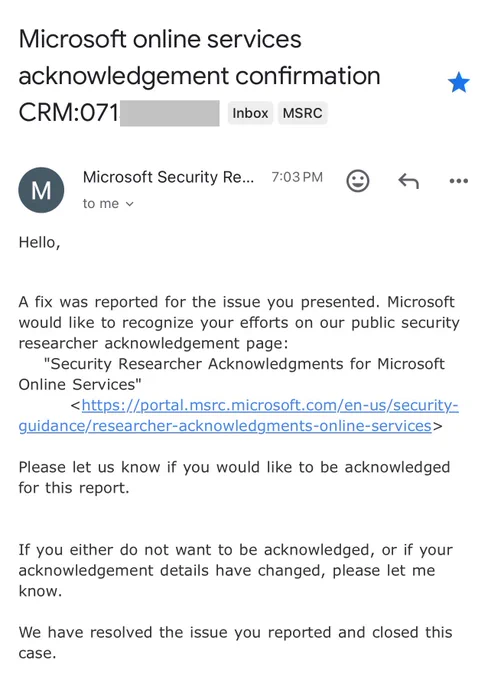Select the "We have resolved the issue" sentence
491x680 pixels.
pyautogui.click(x=236, y=642)
